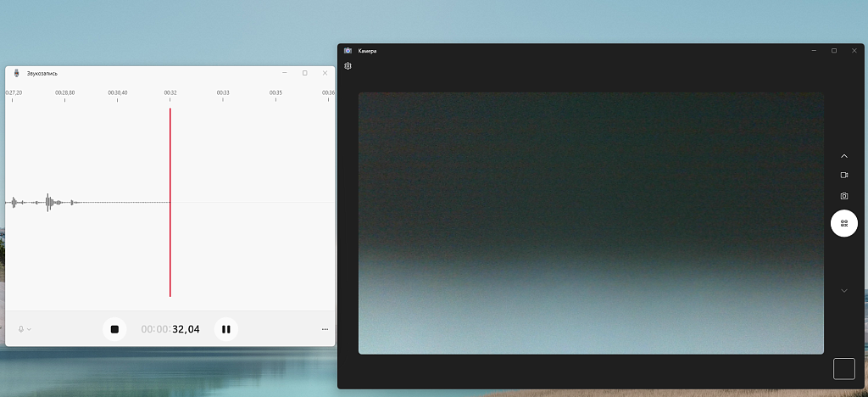This screenshot has width=868, height=397.
Task: Switch Camera to video mode
Action: [x=844, y=175]
